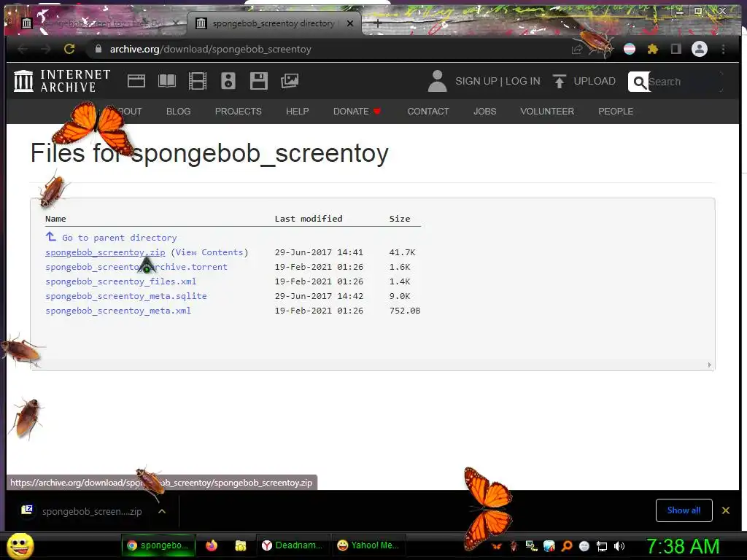Open the VOLUNTEER menu item
747x560 pixels.
click(x=547, y=111)
